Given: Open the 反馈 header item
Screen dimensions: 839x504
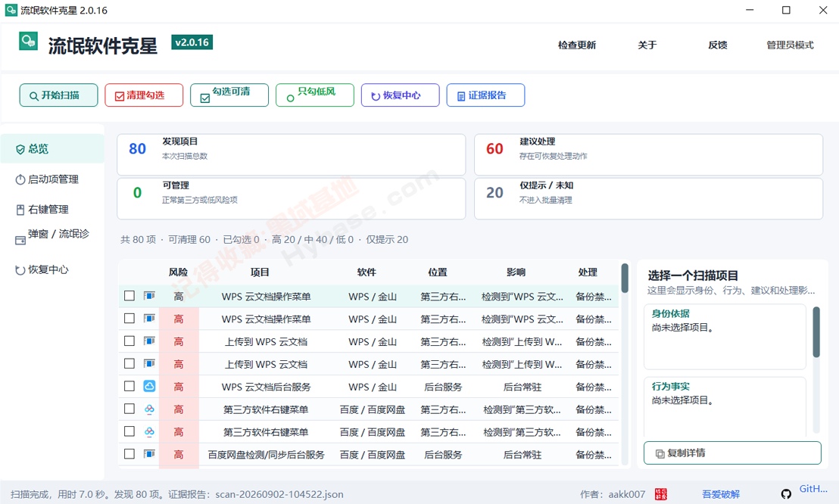Looking at the screenshot, I should click(718, 45).
